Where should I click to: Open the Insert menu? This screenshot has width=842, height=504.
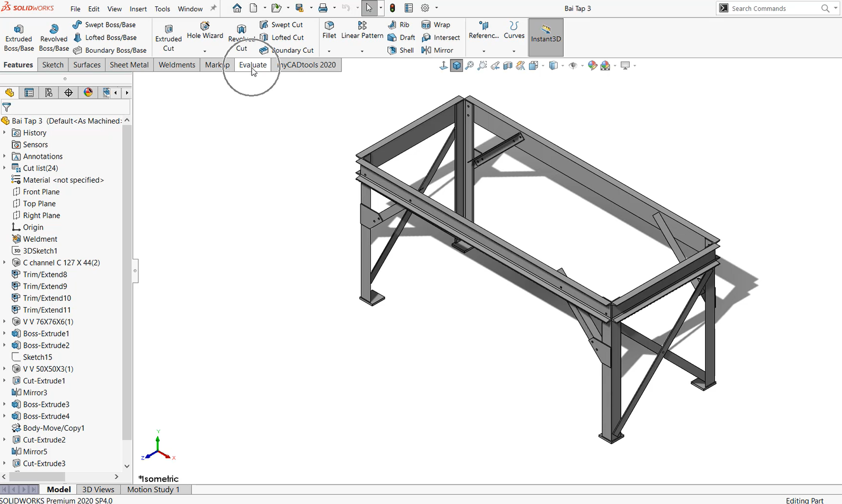138,9
